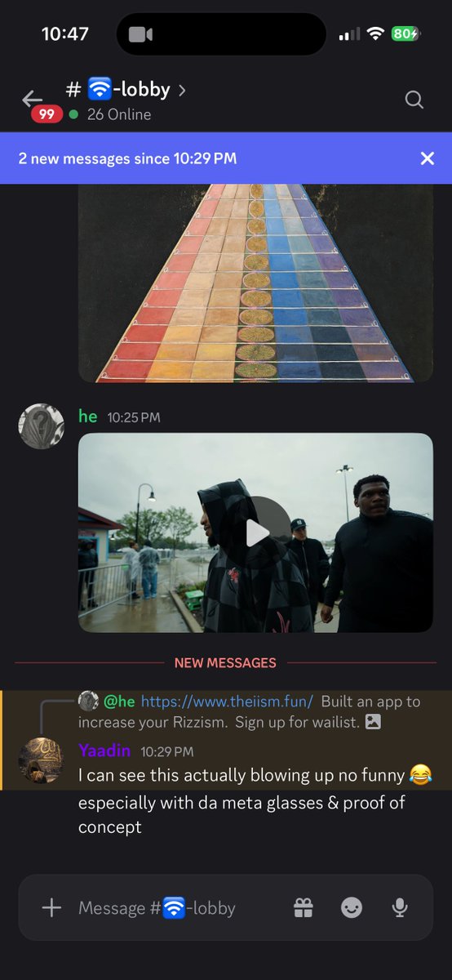The height and width of the screenshot is (980, 452).
Task: View the 26 Online member count
Action: [x=119, y=114]
